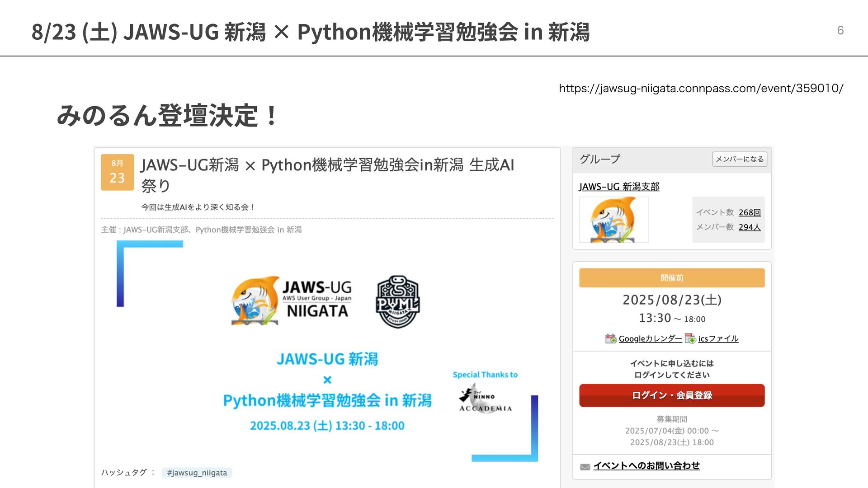Click the slide title 8/23 (土) JAWS-UG 新潟

[311, 32]
